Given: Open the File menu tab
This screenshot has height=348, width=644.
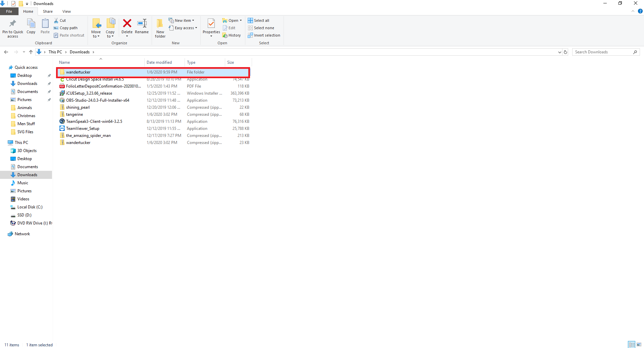Looking at the screenshot, I should (x=9, y=11).
